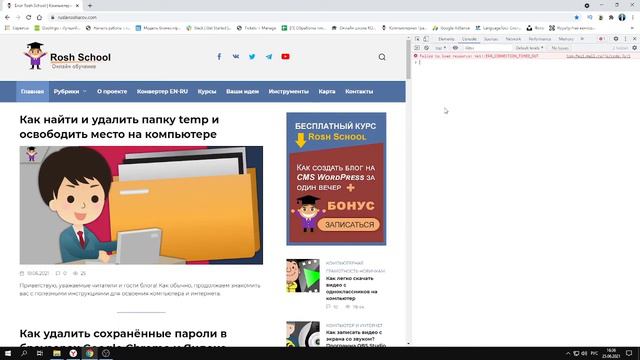Reload the page with refresh icon
This screenshot has width=640, height=360.
pos(29,18)
